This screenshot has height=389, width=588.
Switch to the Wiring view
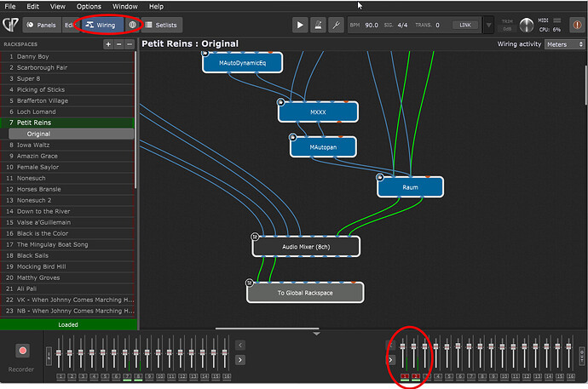coord(101,25)
